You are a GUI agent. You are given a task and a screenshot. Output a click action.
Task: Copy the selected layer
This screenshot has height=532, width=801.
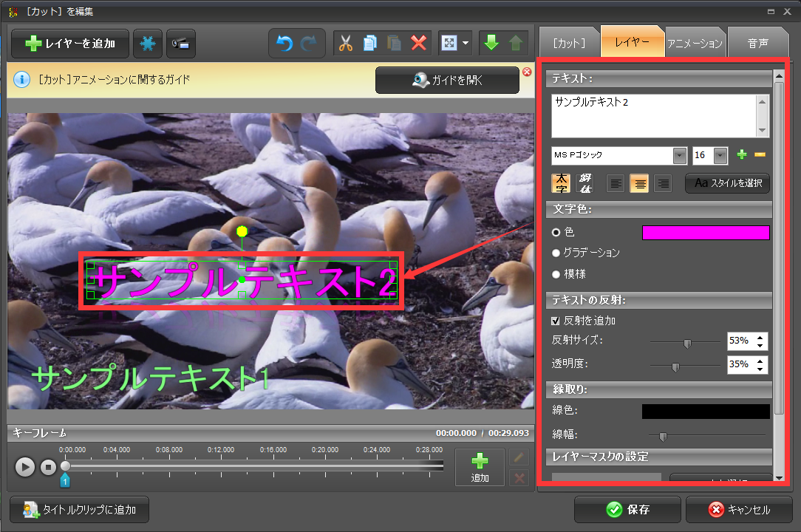tap(370, 42)
